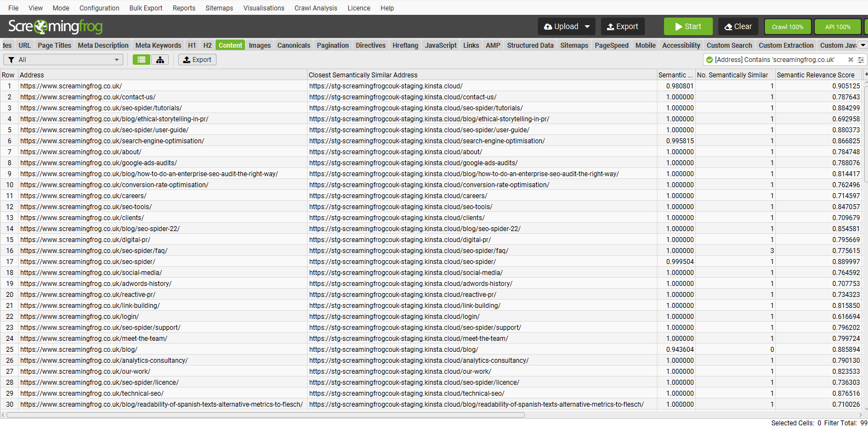Start the crawl with the Start button
Viewport: 868px width, 427px height.
[x=688, y=26]
